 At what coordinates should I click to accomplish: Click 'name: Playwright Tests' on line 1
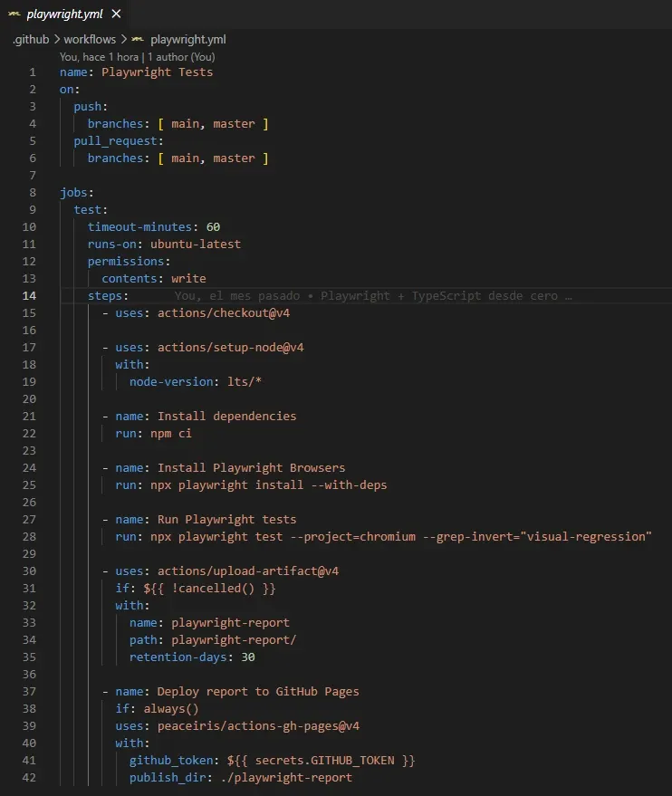136,72
